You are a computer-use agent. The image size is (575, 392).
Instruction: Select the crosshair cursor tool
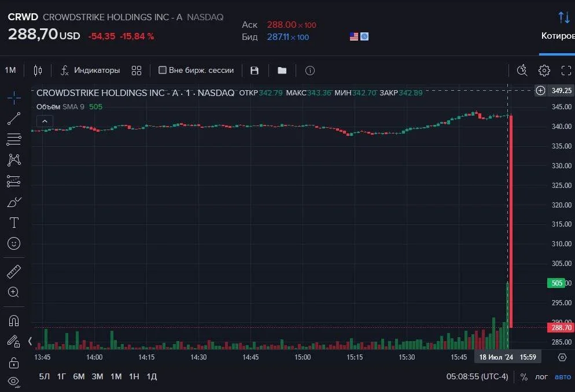[14, 98]
